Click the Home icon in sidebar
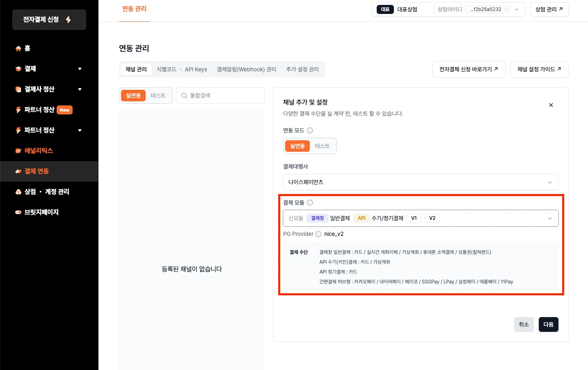 [x=18, y=48]
